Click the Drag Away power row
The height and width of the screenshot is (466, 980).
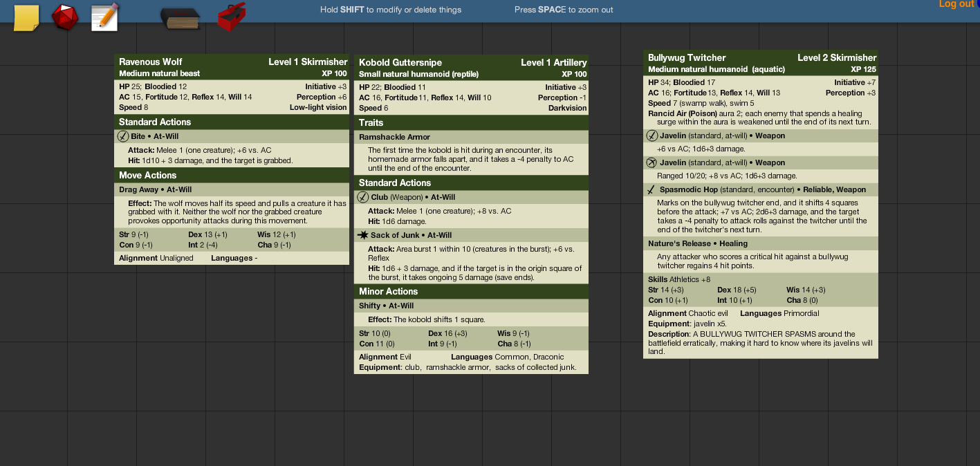(x=231, y=189)
